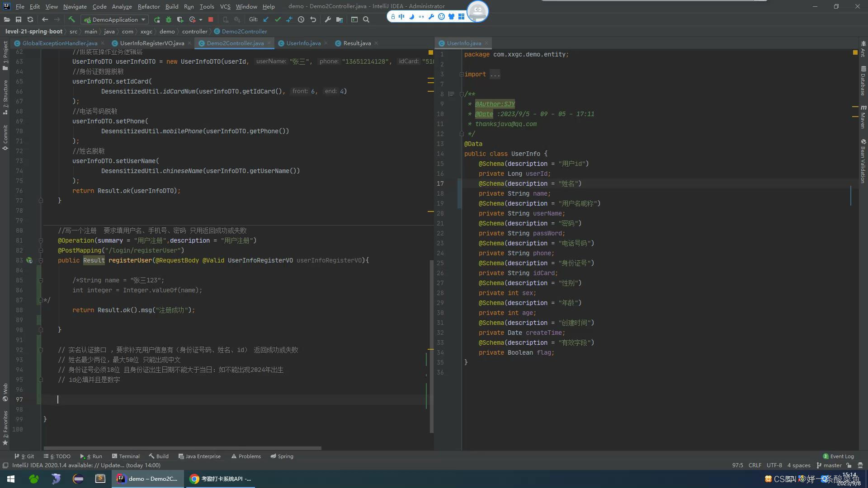Click the Debug bug icon in toolbar
Viewport: 868px width, 488px height.
(x=169, y=19)
